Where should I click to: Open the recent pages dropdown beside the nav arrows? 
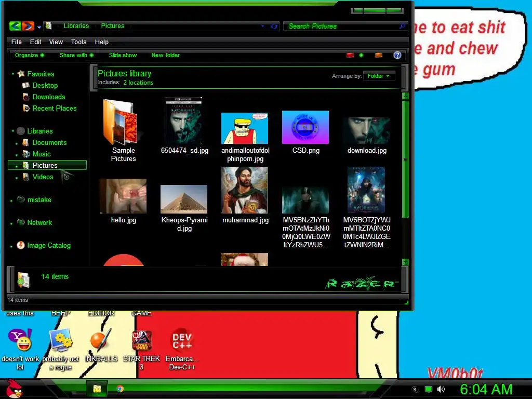[x=39, y=27]
